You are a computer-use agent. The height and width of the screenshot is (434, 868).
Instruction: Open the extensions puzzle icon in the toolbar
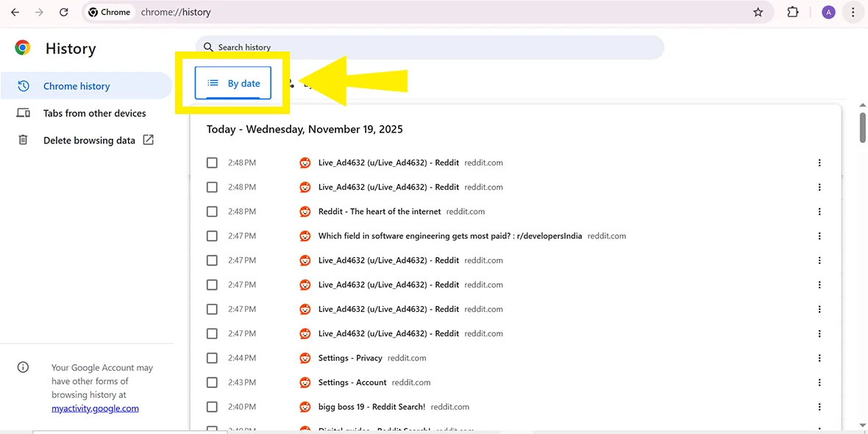tap(793, 12)
